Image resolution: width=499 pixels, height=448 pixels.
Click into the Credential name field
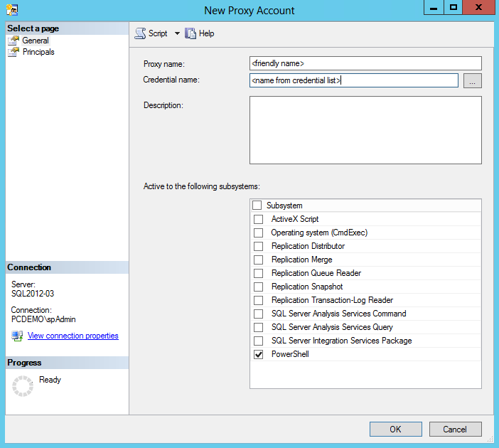pos(354,80)
